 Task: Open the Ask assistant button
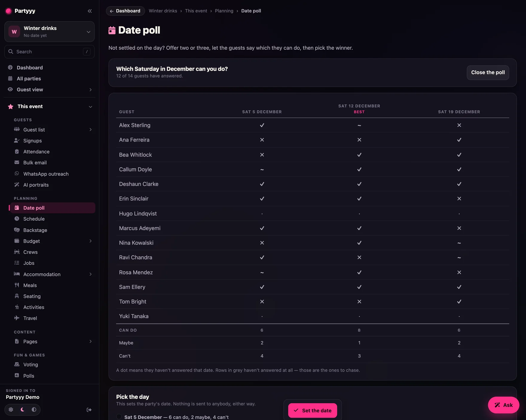[x=504, y=405]
